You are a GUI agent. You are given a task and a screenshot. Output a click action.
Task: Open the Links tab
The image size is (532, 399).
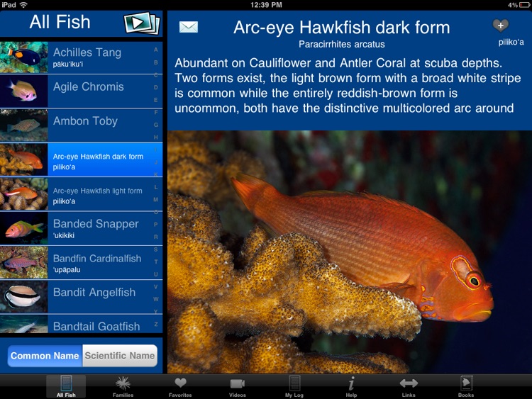coord(409,386)
